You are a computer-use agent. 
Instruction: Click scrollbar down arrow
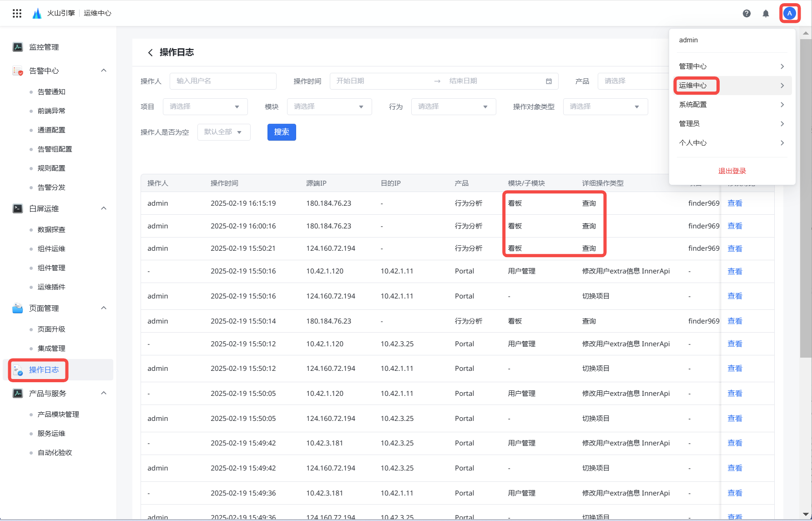pyautogui.click(x=806, y=515)
